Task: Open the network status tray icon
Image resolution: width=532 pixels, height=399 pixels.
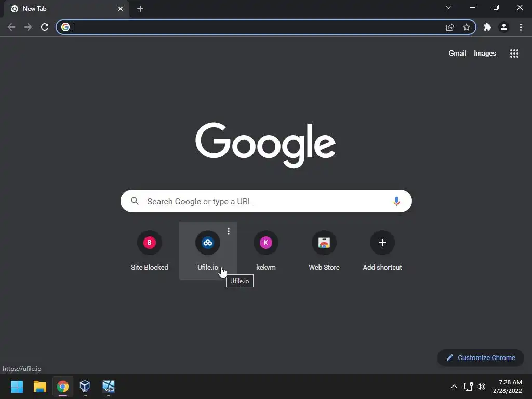Action: (x=469, y=387)
